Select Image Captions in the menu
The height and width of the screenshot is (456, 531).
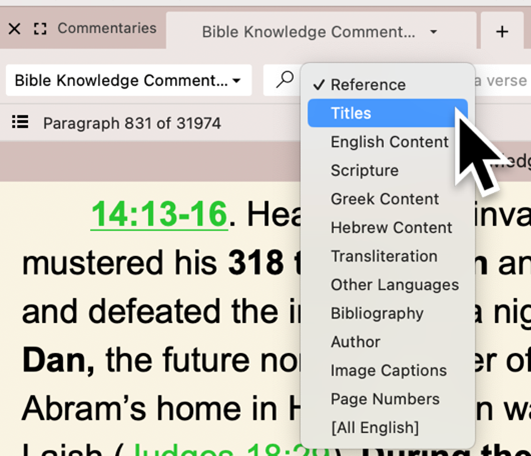click(388, 370)
